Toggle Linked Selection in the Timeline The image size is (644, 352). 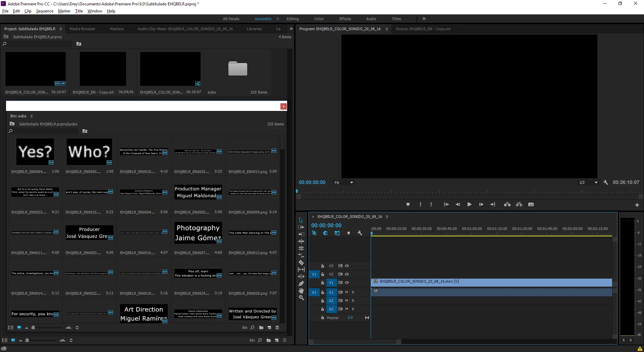point(337,233)
